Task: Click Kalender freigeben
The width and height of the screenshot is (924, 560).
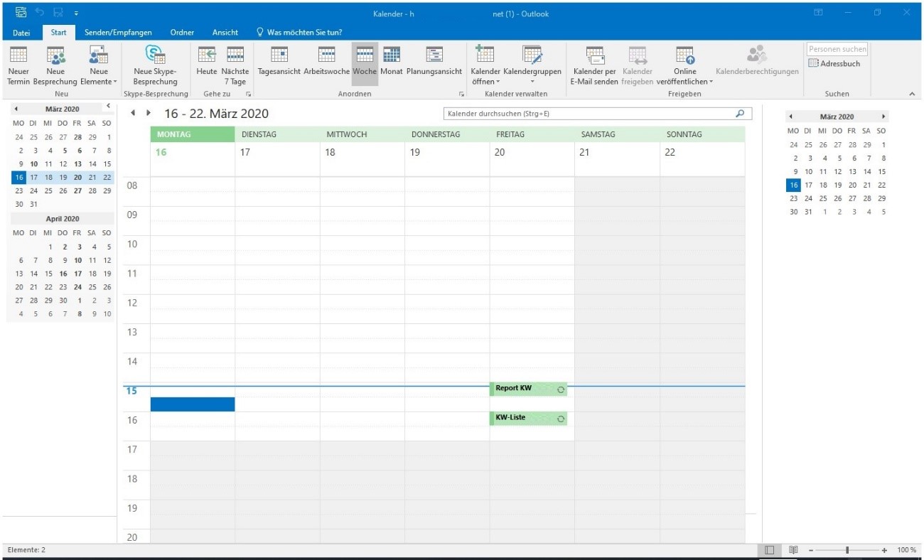Action: [637, 65]
